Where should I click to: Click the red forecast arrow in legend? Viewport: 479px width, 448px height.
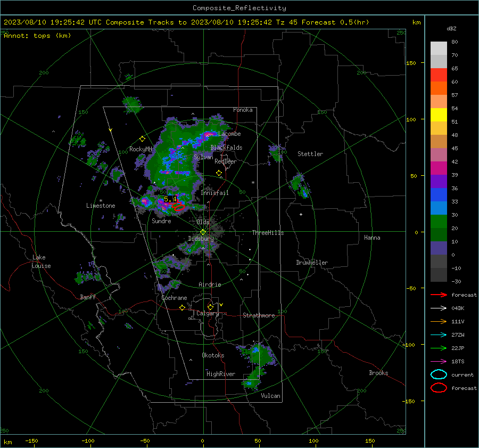click(439, 295)
